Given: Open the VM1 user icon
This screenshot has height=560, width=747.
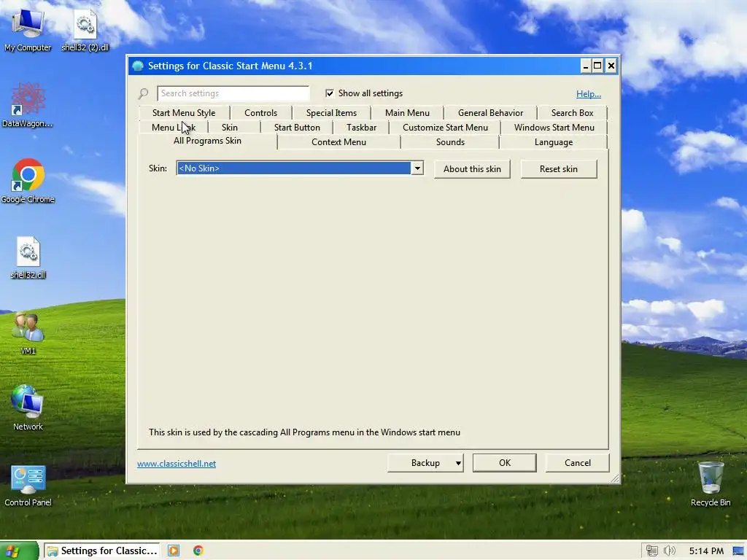Looking at the screenshot, I should 28,332.
